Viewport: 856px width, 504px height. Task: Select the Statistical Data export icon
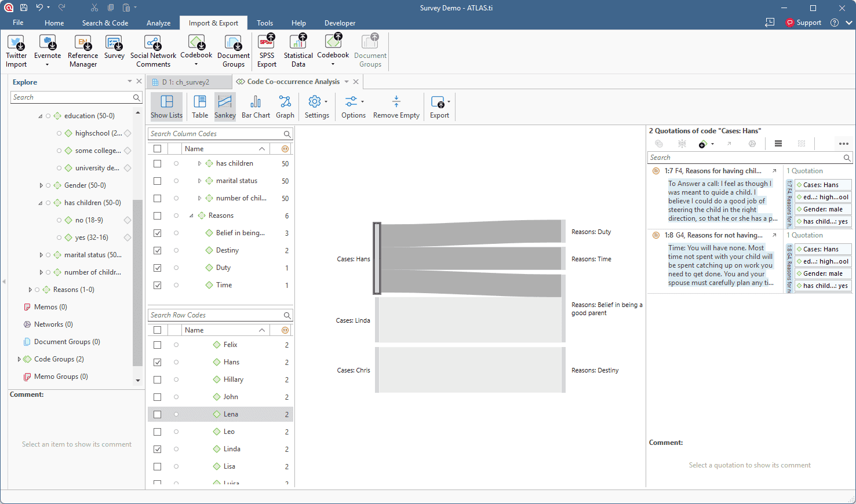pyautogui.click(x=298, y=51)
